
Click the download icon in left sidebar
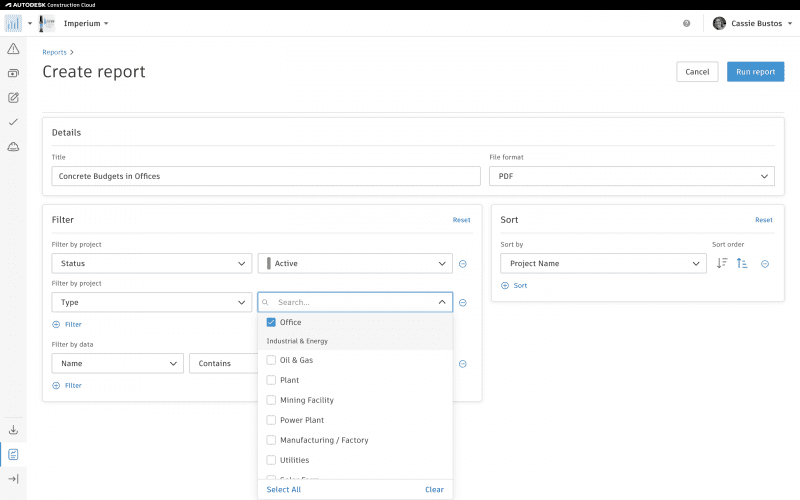(x=13, y=430)
